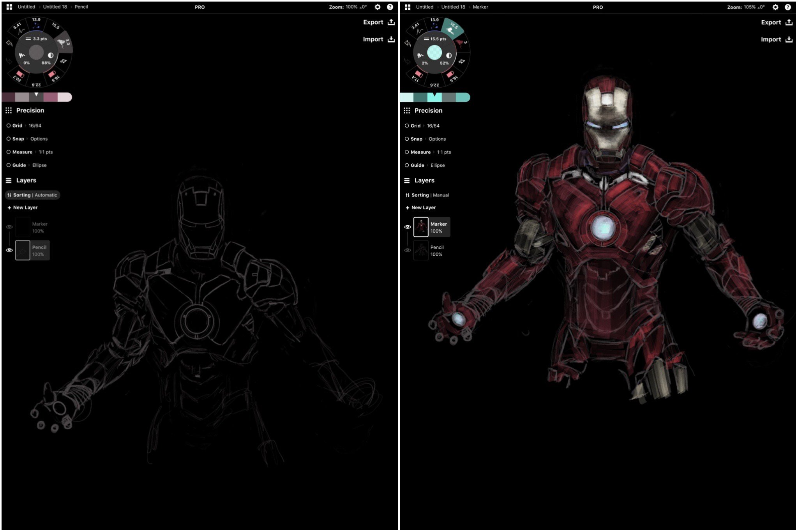The height and width of the screenshot is (532, 798).
Task: Hide the Marker layer, right screenshot
Action: [x=408, y=227]
